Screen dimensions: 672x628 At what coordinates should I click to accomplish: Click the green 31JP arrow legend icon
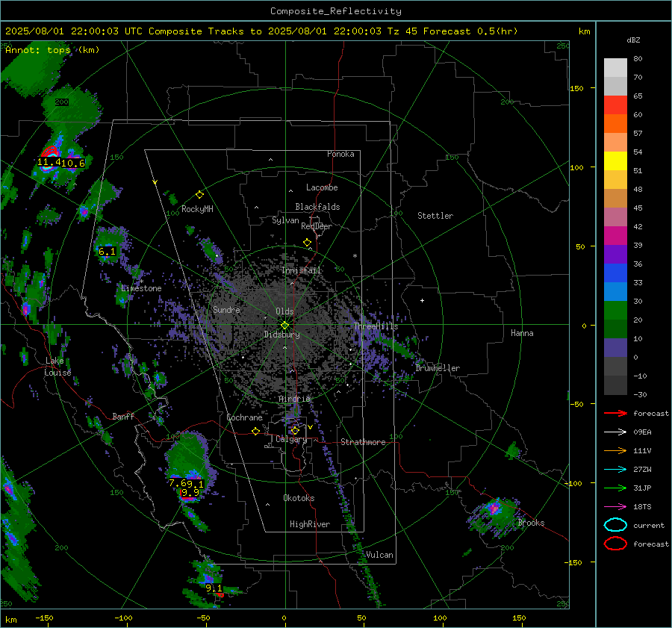(x=615, y=488)
